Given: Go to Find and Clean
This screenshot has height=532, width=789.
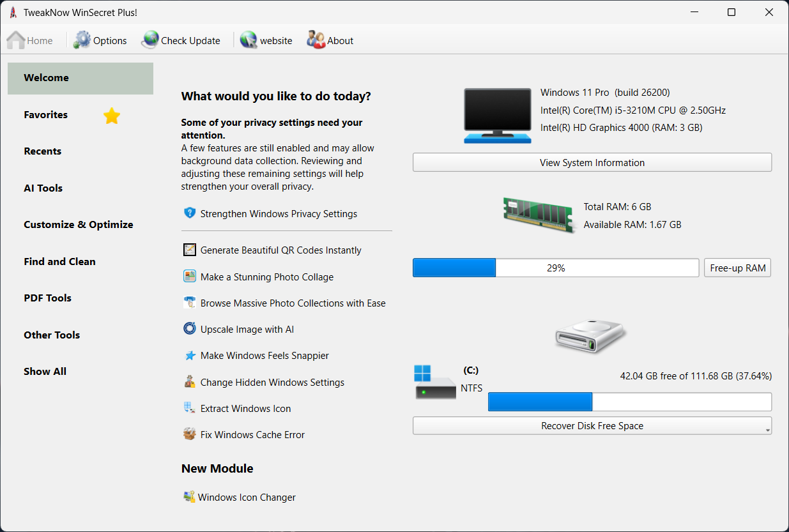Looking at the screenshot, I should click(59, 261).
